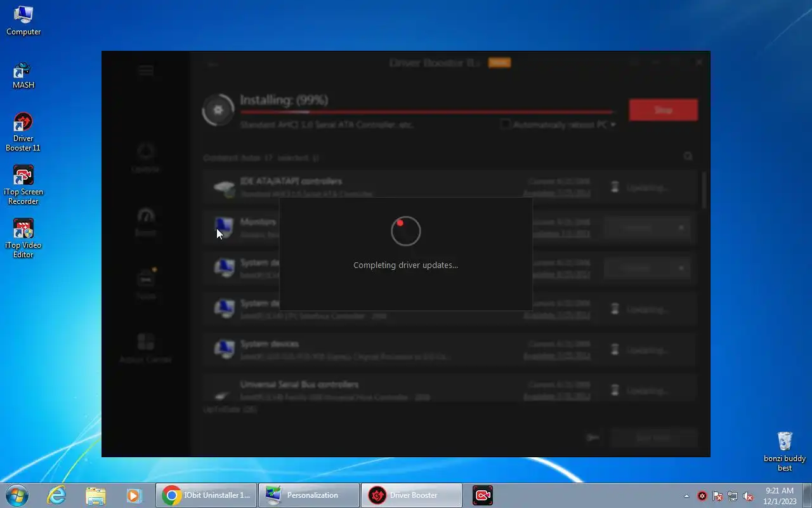Switch to the Personalization taskbar window
The image size is (812, 508).
[309, 495]
